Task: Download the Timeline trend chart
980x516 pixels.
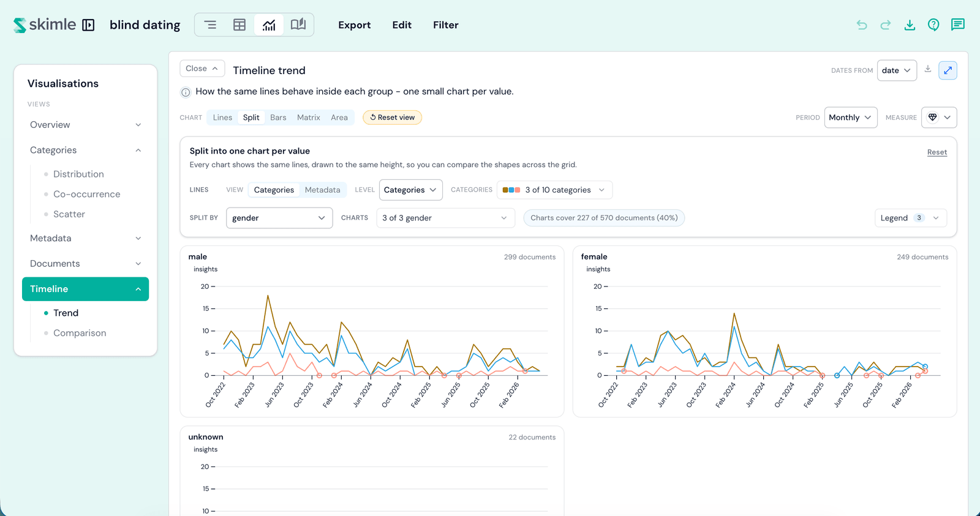Action: 928,69
